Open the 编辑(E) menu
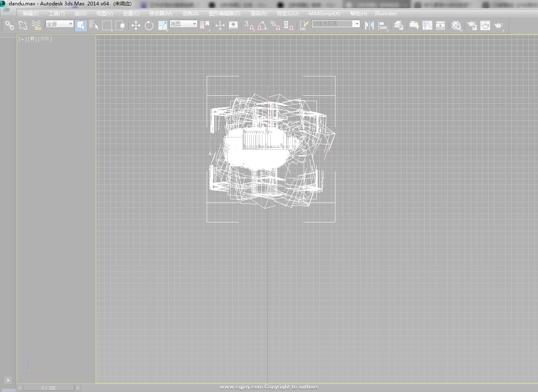This screenshot has height=392, width=538. 31,14
